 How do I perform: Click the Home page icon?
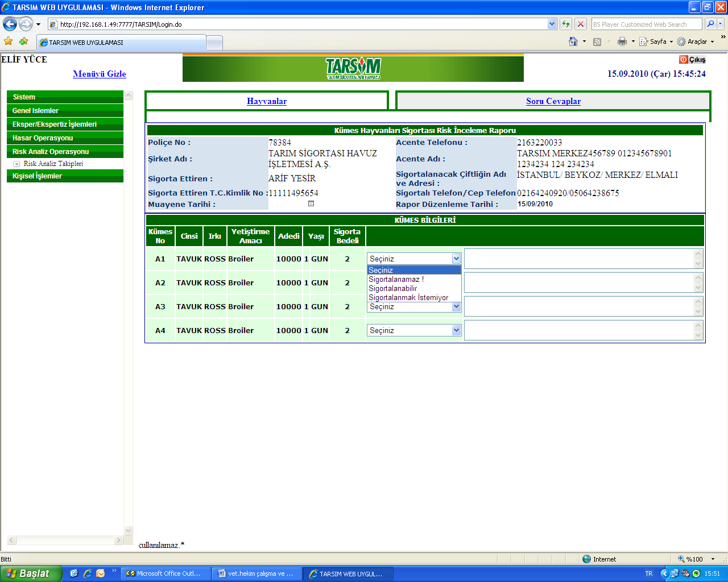click(x=573, y=41)
